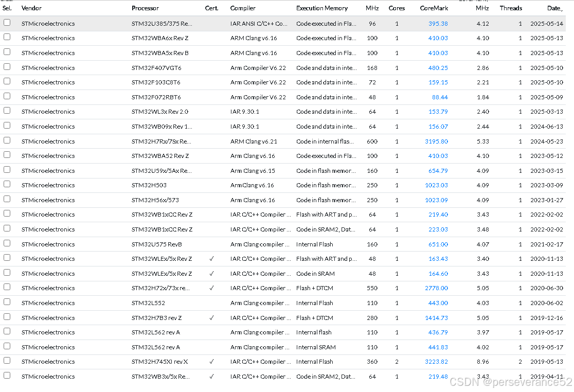This screenshot has width=574, height=392.
Task: Click the STM32WL3x Rev 2.0 cell
Action: [160, 112]
